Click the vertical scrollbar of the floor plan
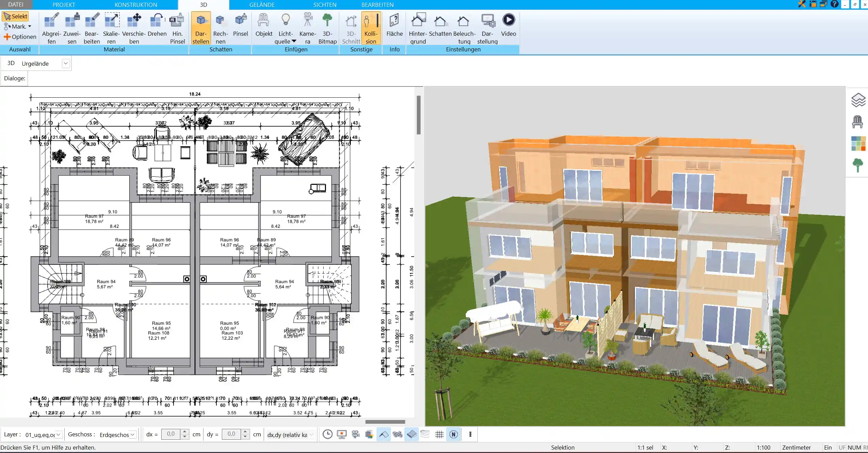868x453 pixels. coord(419,115)
